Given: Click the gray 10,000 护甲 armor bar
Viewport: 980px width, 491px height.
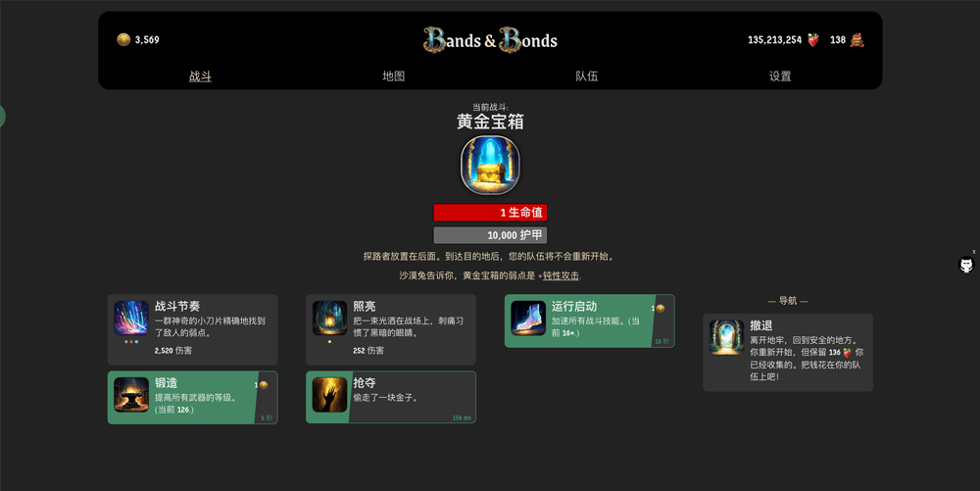Looking at the screenshot, I should tap(490, 235).
